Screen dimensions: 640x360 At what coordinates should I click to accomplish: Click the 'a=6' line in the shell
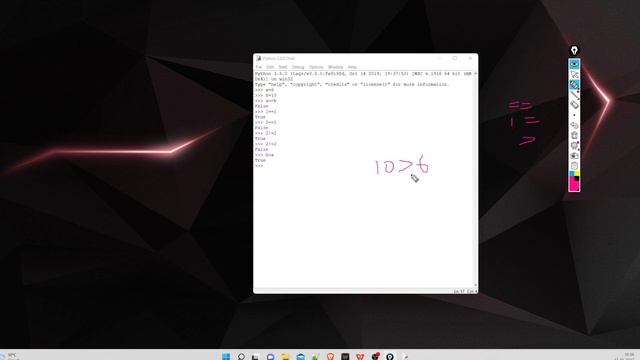(264, 90)
